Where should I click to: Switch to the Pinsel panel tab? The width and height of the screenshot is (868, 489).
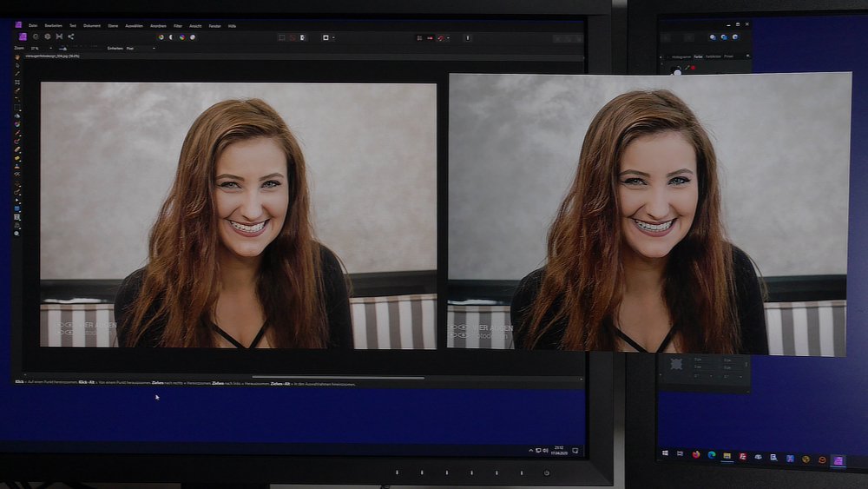[x=729, y=56]
